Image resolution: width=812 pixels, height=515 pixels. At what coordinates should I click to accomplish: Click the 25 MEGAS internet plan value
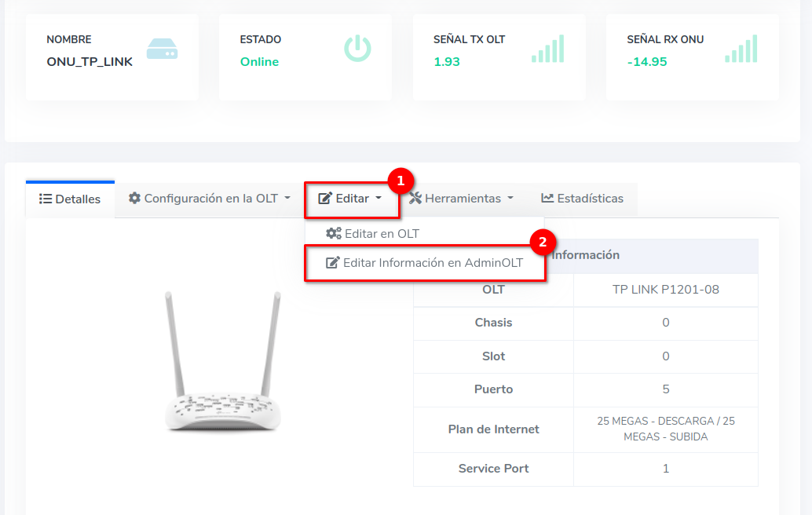(665, 429)
